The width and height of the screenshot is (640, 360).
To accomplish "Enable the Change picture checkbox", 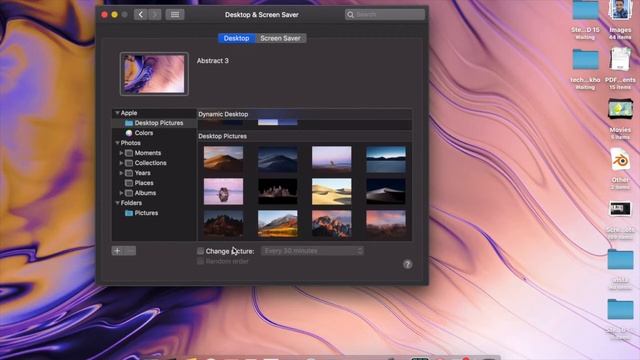I will (200, 251).
